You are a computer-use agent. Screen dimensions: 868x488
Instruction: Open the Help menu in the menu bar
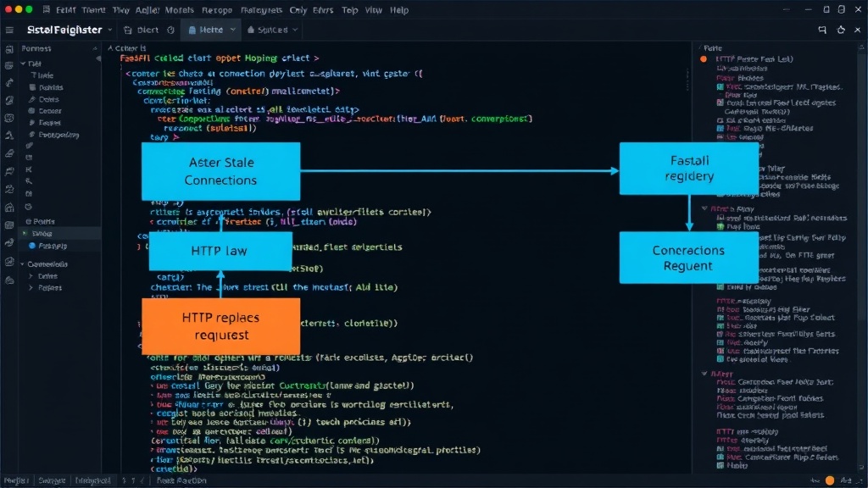(x=399, y=10)
